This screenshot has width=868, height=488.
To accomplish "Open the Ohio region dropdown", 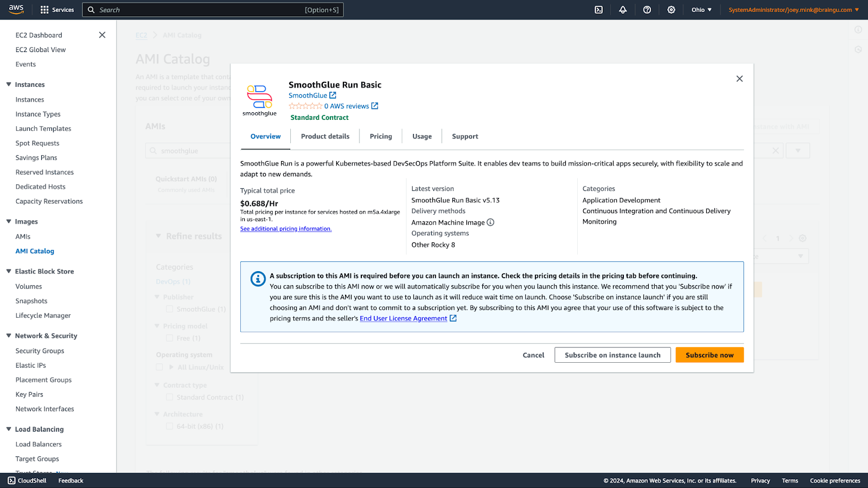I will click(701, 10).
